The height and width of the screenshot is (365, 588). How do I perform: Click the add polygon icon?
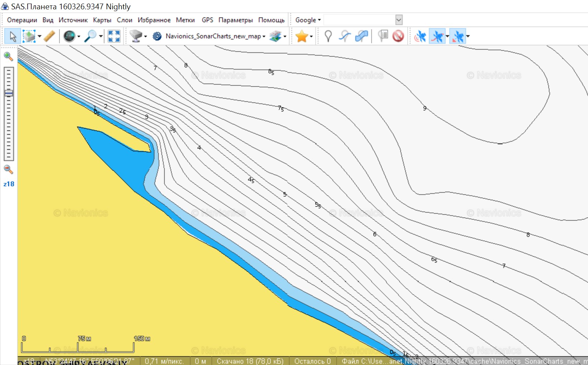point(362,36)
